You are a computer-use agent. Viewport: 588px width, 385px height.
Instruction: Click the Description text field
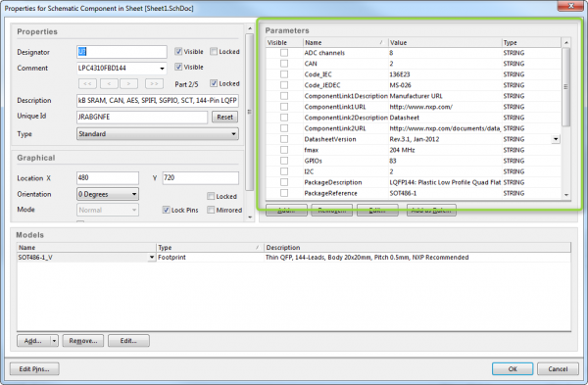point(158,101)
